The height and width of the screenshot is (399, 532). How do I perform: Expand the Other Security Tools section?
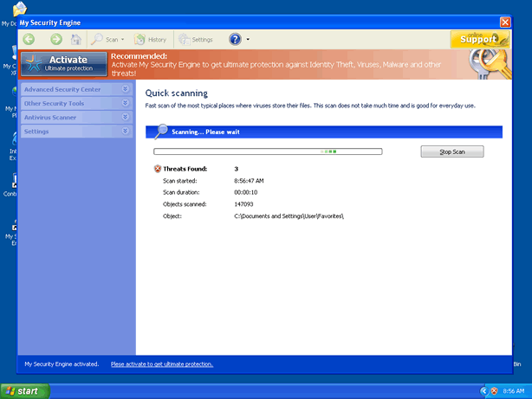[76, 103]
